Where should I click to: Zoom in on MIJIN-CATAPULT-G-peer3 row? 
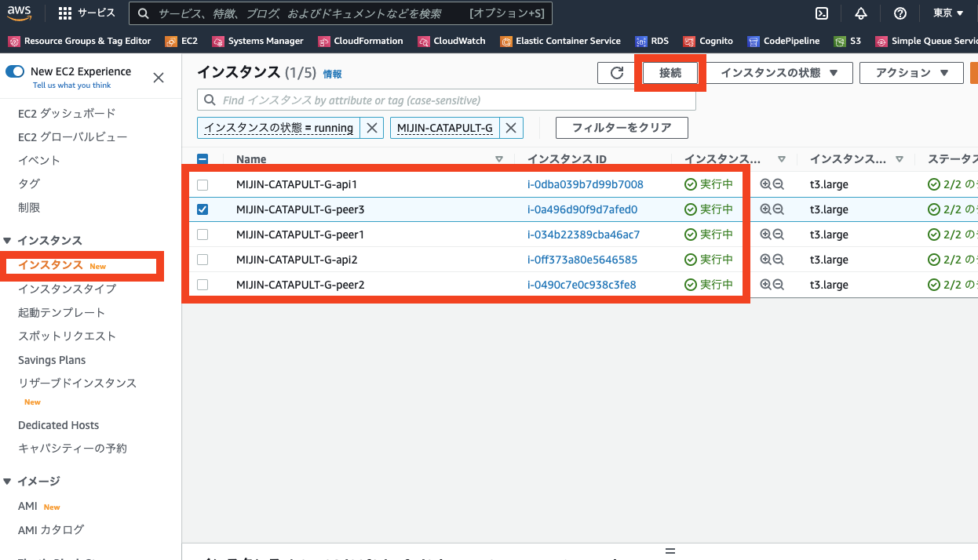click(766, 209)
